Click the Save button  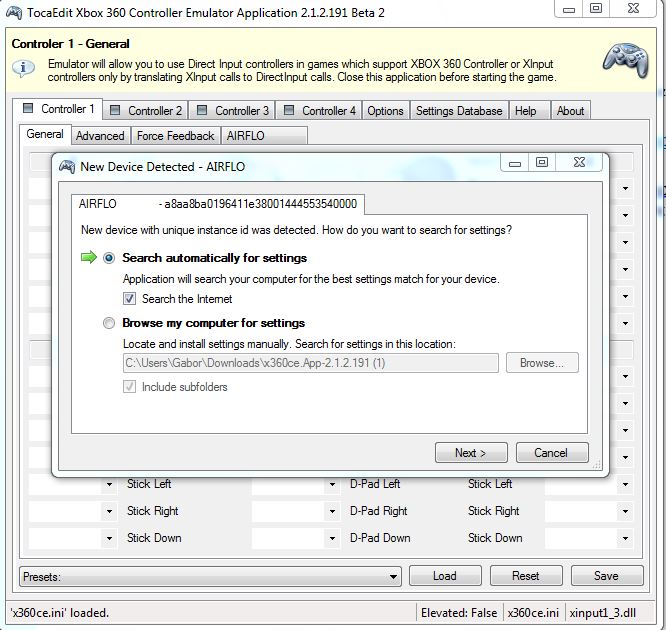click(x=605, y=576)
